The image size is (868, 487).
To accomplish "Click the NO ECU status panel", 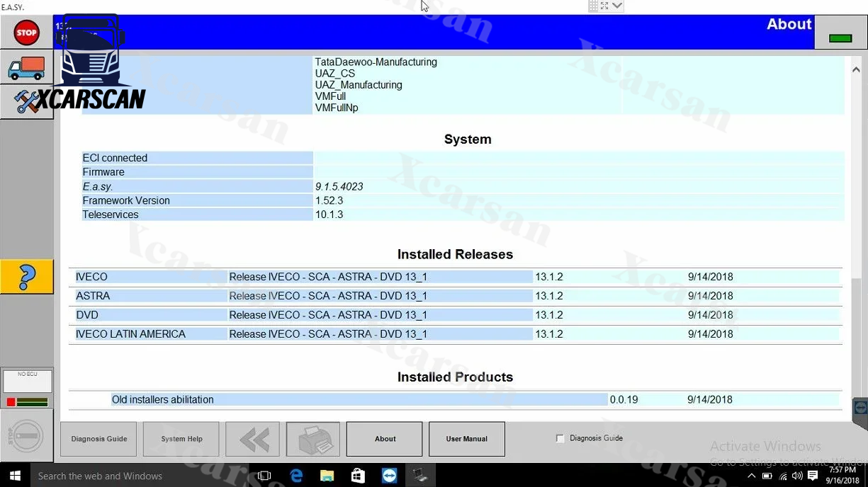I will (x=27, y=382).
